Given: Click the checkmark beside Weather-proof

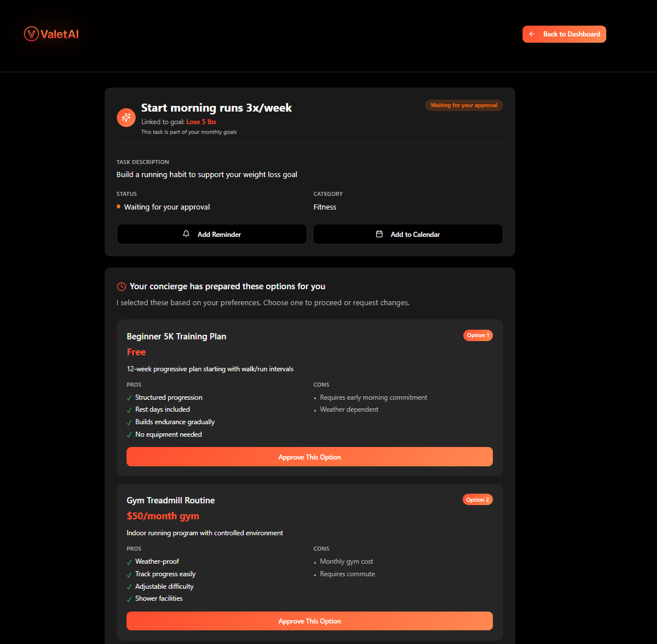Looking at the screenshot, I should point(129,561).
